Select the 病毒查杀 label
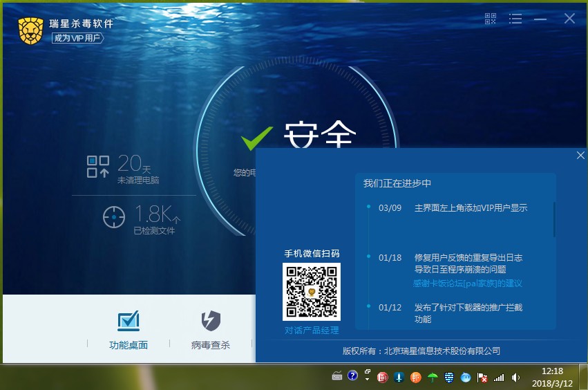 pyautogui.click(x=210, y=345)
